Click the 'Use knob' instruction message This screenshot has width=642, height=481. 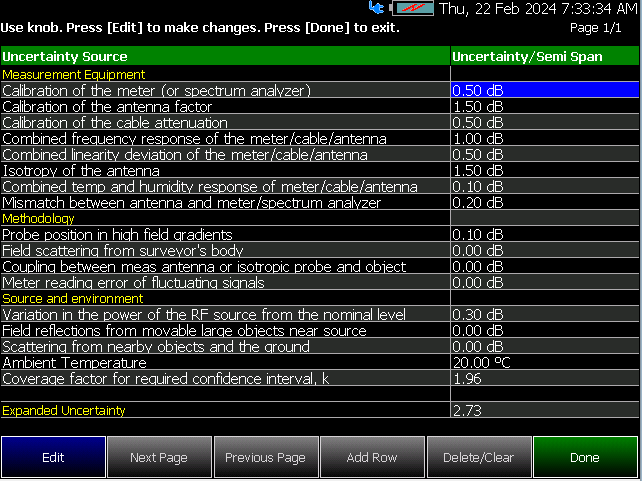200,27
